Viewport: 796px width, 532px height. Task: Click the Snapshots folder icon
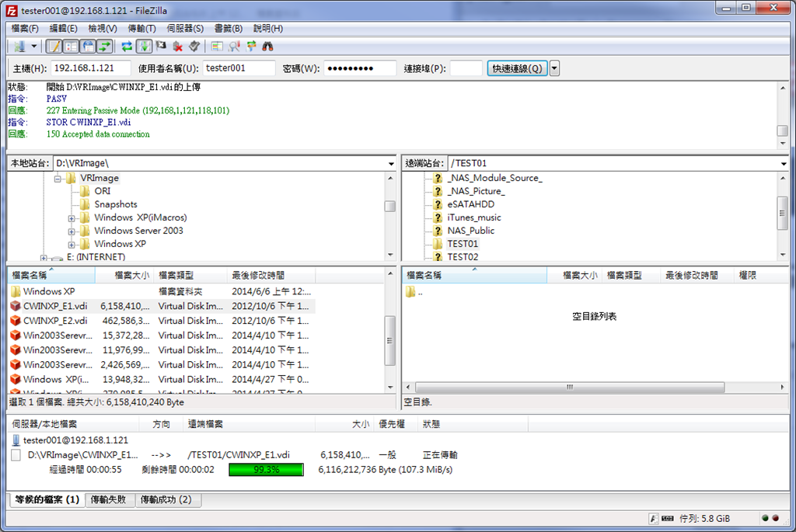coord(86,204)
